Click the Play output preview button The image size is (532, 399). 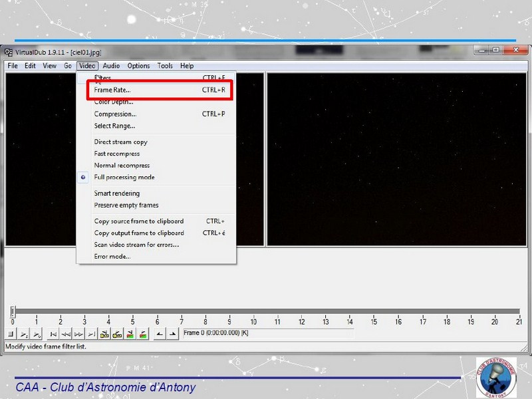tap(37, 334)
